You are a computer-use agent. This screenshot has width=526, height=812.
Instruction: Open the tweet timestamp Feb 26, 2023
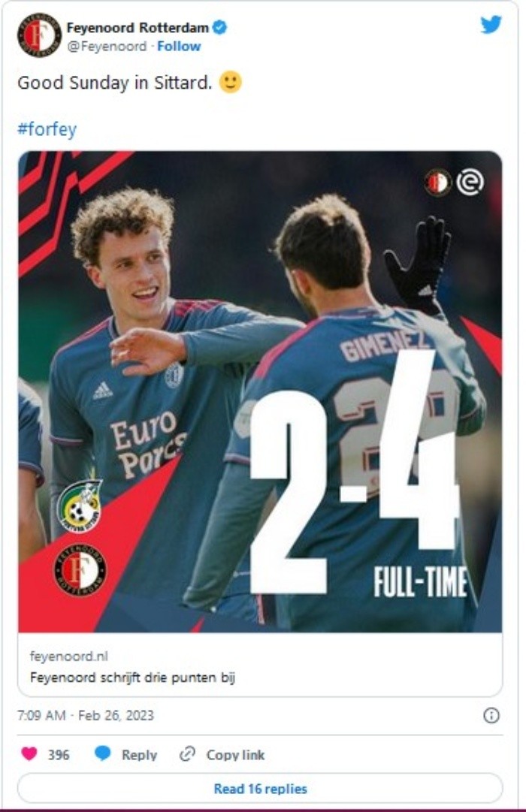(86, 716)
